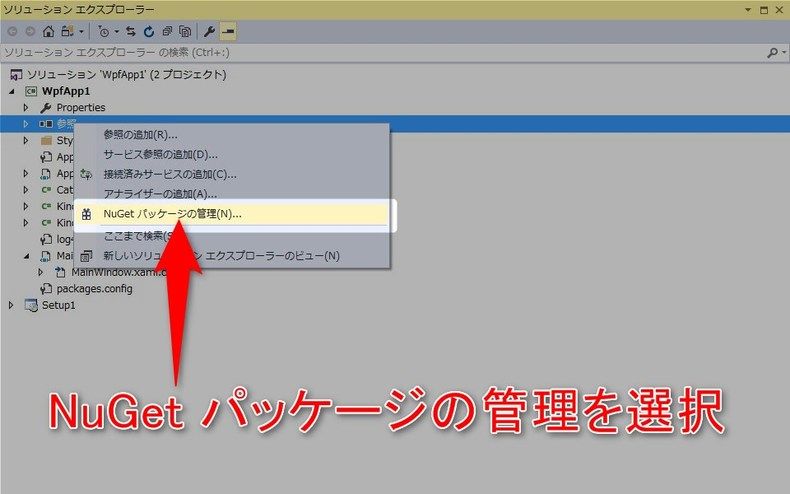The height and width of the screenshot is (494, 790).
Task: Click the search magnifier icon
Action: 771,52
